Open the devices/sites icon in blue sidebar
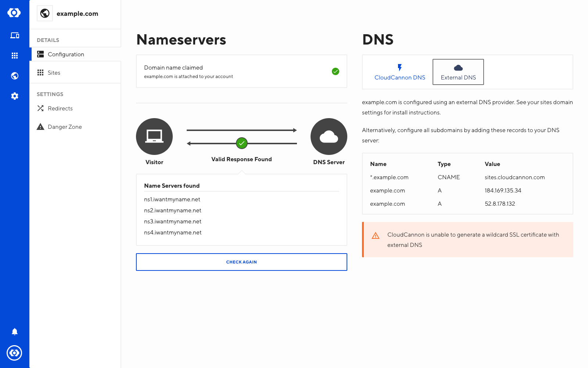The width and height of the screenshot is (588, 368). [x=15, y=35]
